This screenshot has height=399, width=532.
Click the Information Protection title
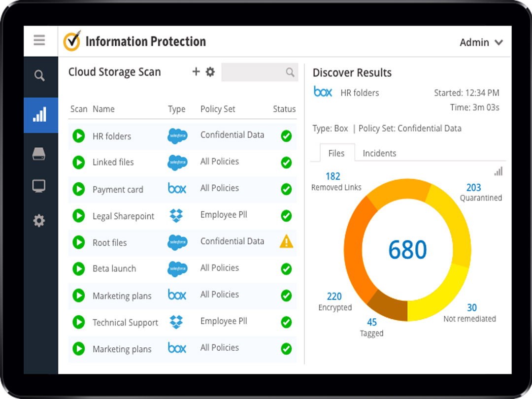[145, 41]
